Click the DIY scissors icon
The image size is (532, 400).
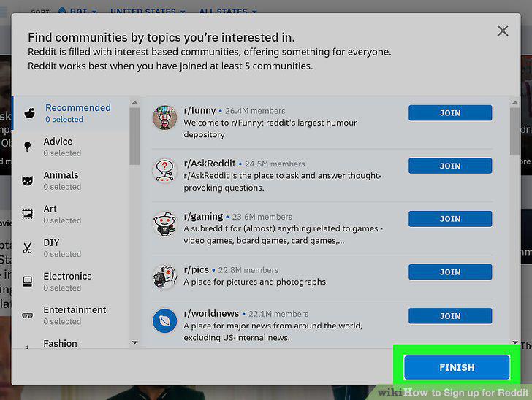click(x=28, y=248)
